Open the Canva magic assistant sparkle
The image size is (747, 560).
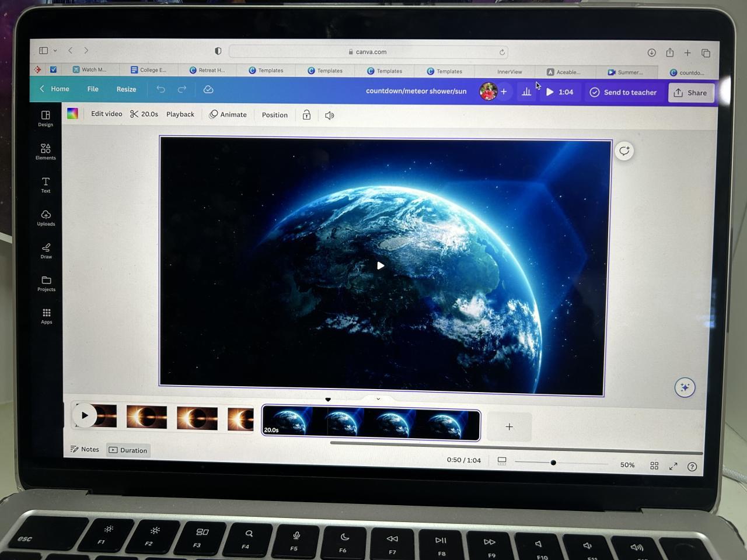coord(685,387)
